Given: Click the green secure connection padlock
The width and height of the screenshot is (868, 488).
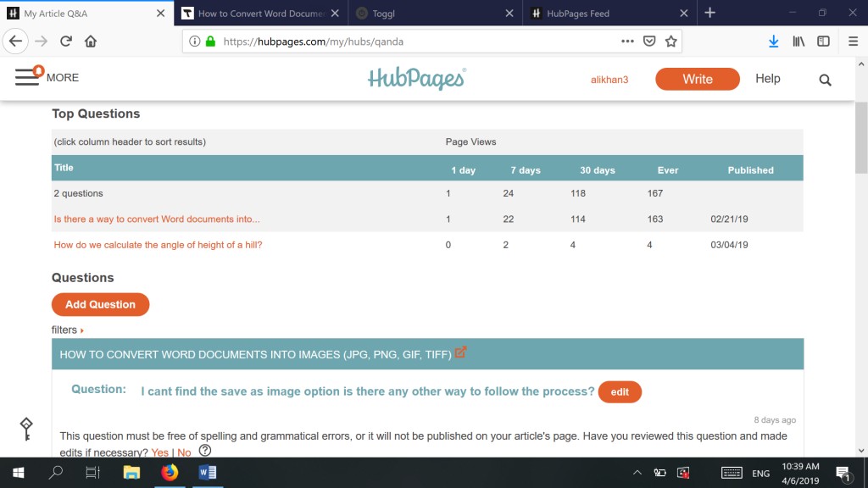Looking at the screenshot, I should tap(210, 42).
